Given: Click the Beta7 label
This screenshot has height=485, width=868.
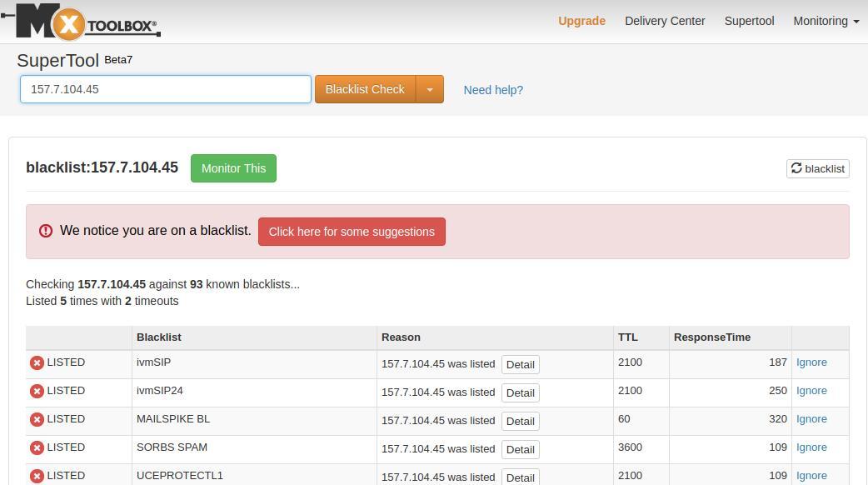Looking at the screenshot, I should (118, 60).
